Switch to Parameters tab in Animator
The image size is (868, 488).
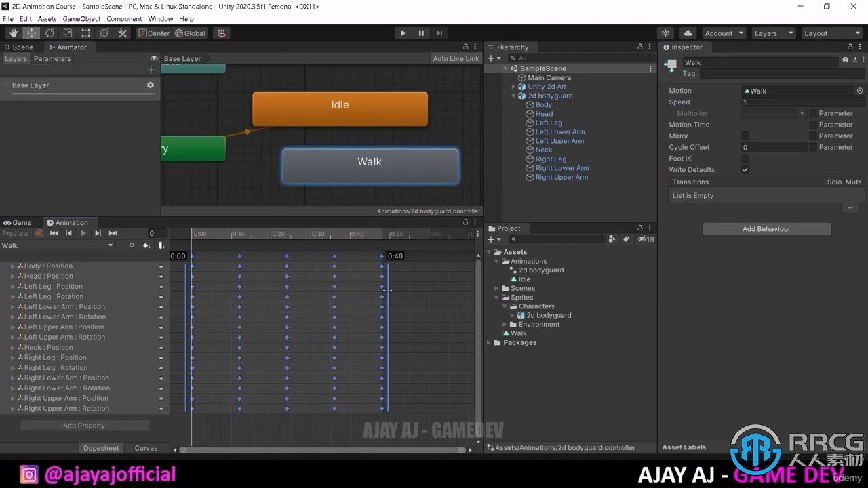click(x=52, y=59)
